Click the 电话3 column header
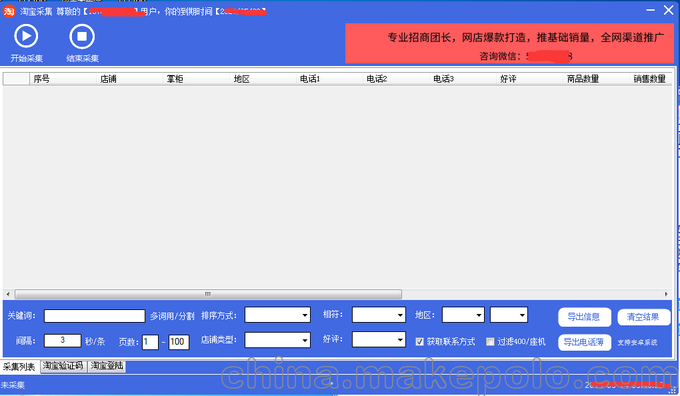The height and width of the screenshot is (396, 680). pyautogui.click(x=463, y=79)
